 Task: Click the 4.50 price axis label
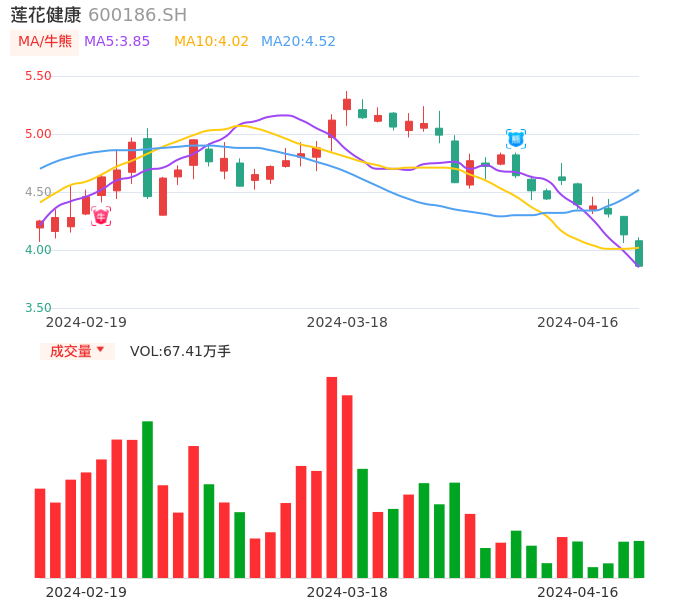[x=38, y=192]
